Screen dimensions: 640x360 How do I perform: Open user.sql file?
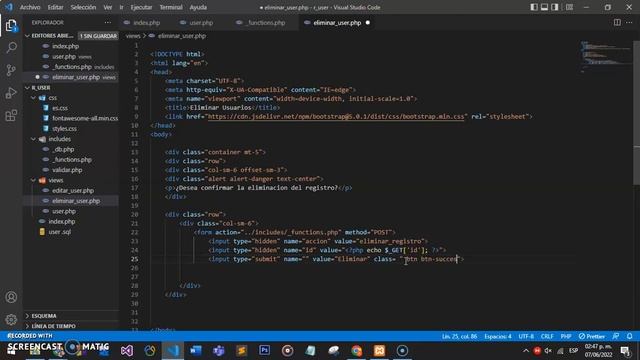point(60,232)
